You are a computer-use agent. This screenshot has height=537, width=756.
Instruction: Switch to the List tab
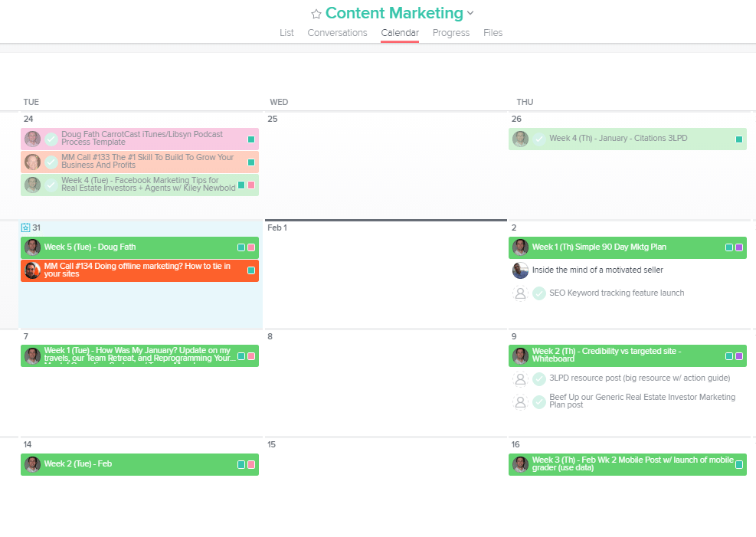click(286, 33)
